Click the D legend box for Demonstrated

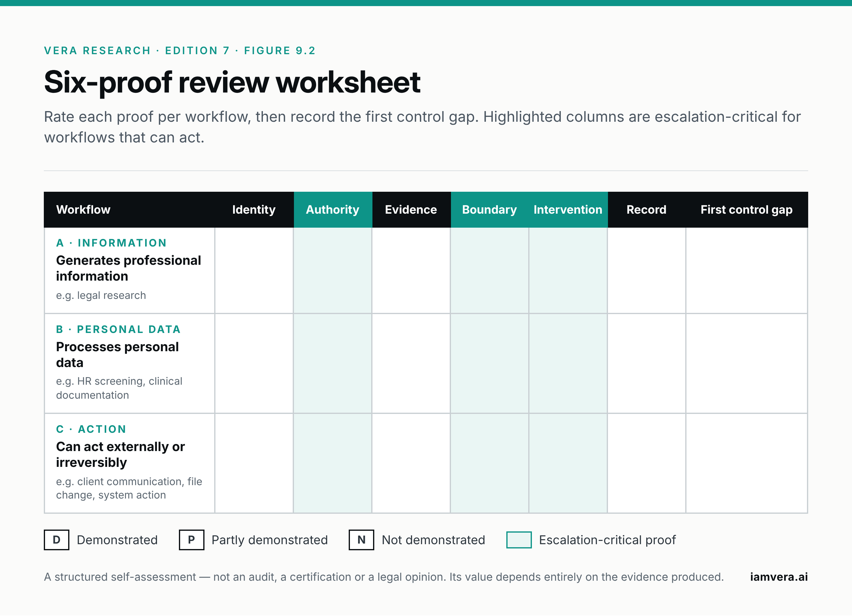[56, 540]
